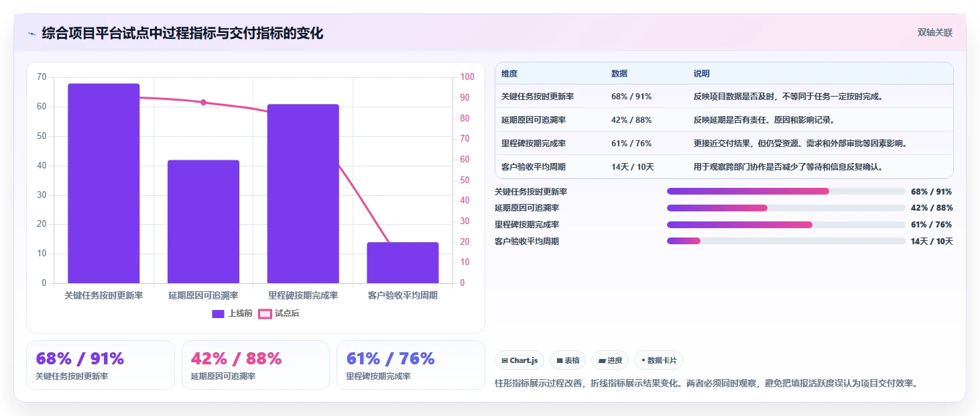The width and height of the screenshot is (980, 416).
Task: Click the 关键任务按时更新率 purple bar in the chart
Action: [x=104, y=183]
